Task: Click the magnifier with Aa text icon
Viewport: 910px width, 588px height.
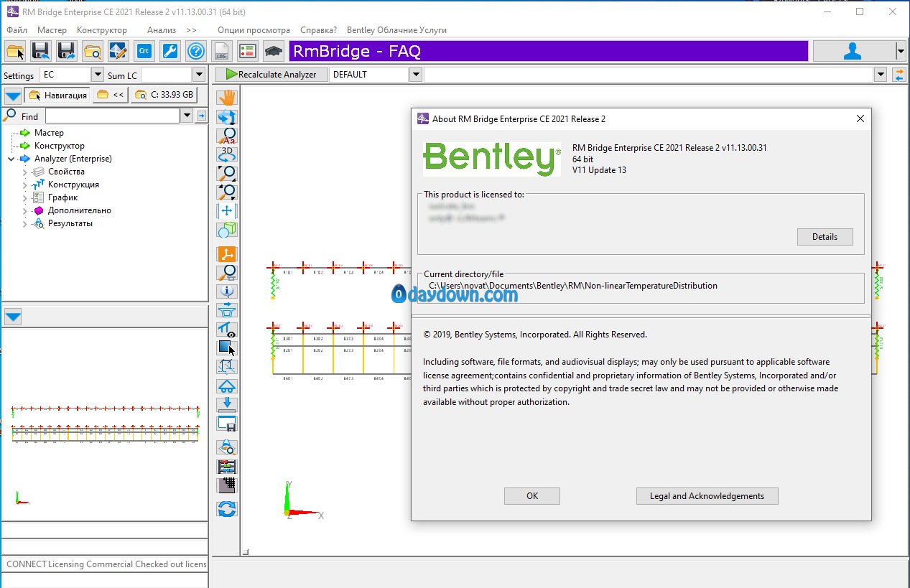Action: [x=227, y=136]
